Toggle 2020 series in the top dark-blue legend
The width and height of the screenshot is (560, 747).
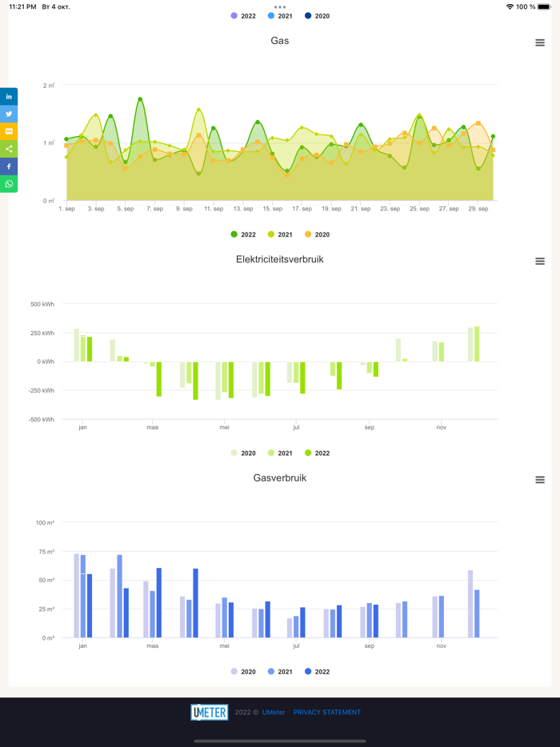point(317,16)
